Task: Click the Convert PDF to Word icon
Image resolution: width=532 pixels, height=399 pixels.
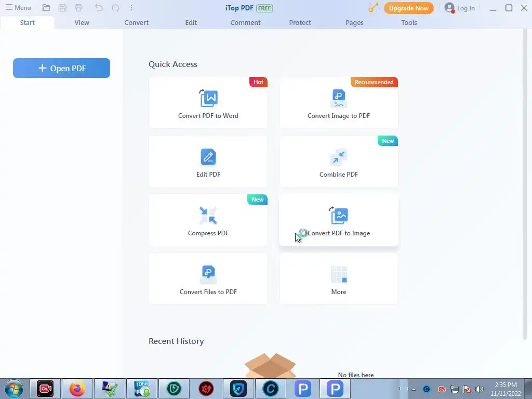Action: pyautogui.click(x=208, y=98)
